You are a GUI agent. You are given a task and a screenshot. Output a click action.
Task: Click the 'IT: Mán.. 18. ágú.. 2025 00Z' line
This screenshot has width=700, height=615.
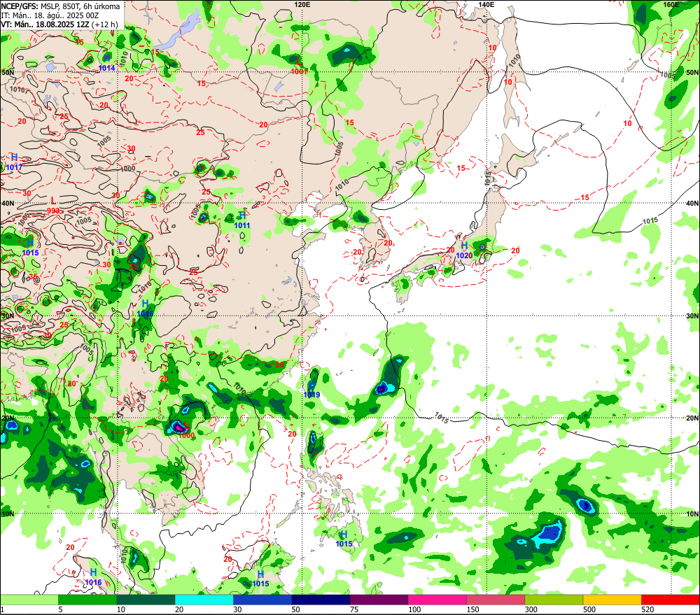tap(50, 15)
